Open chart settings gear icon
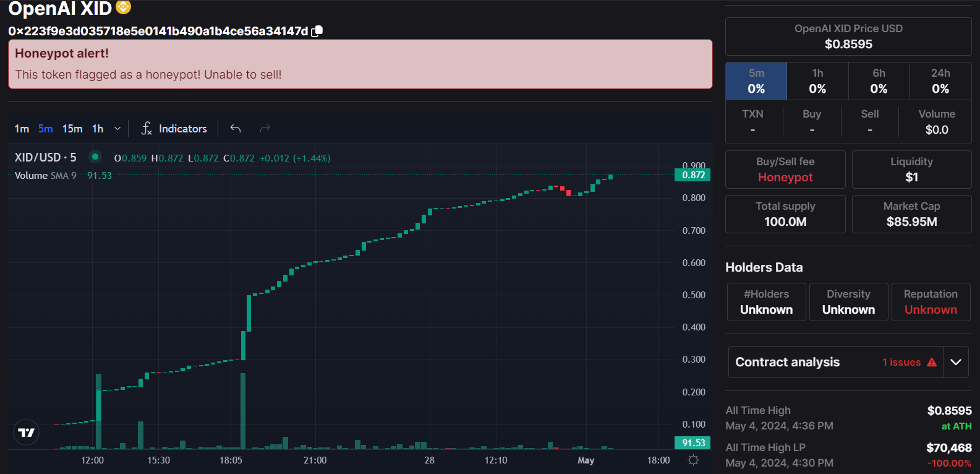 tap(693, 460)
